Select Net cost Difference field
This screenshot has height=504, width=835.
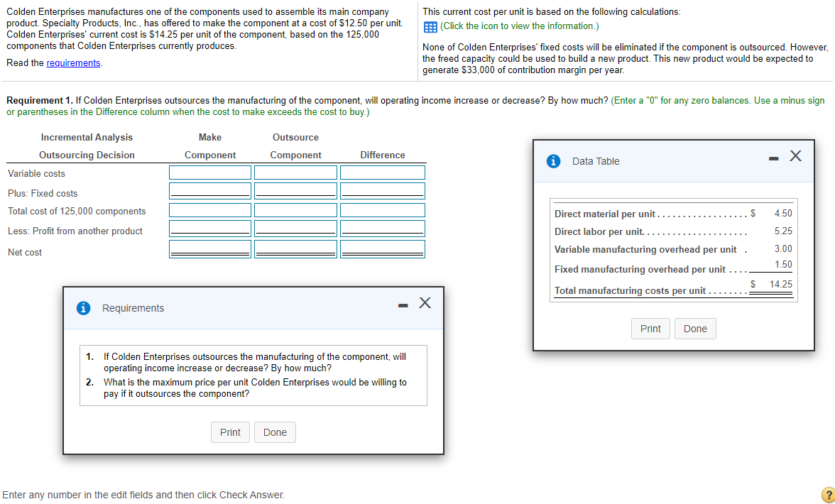coord(383,249)
